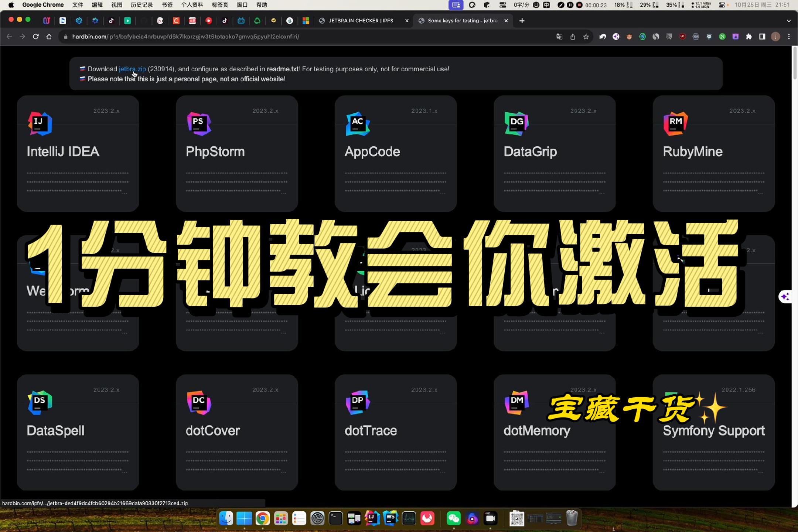Screen dimensions: 798x532
Task: Click the PhpStorm PS icon
Action: tap(199, 124)
